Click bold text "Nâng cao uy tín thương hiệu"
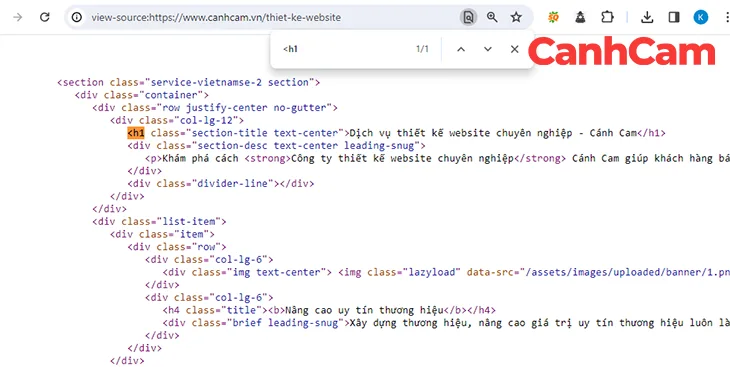 364,310
